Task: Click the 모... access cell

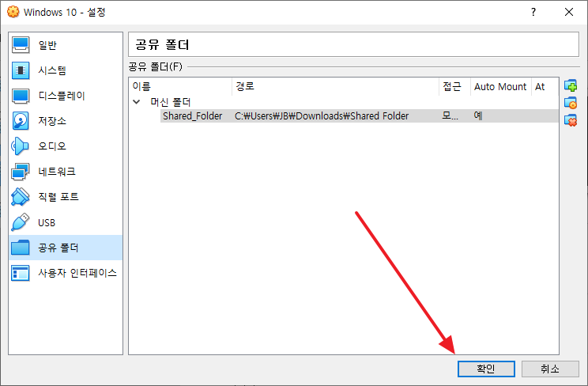Action: (x=450, y=116)
